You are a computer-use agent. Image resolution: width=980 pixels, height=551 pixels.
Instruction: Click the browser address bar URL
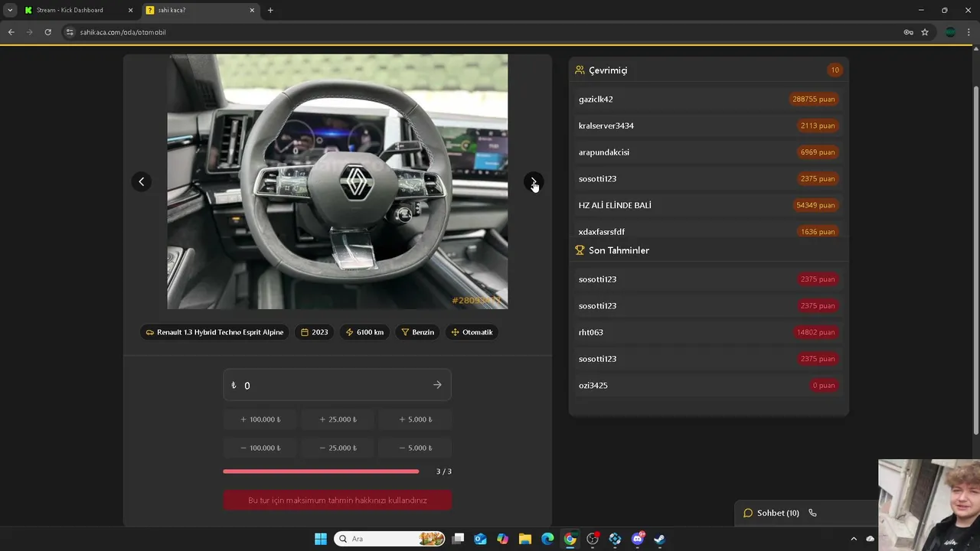122,32
